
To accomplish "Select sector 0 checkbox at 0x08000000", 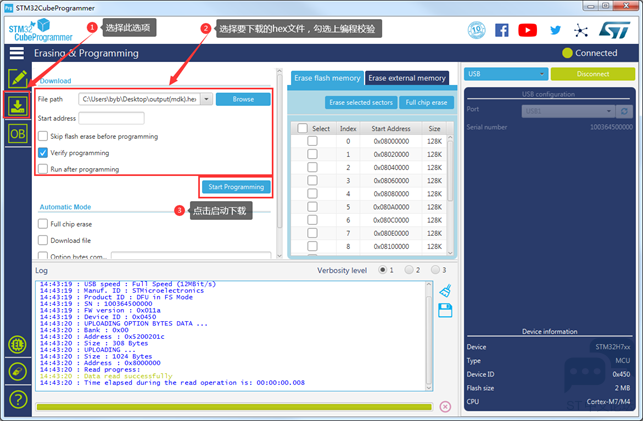I will (x=312, y=141).
